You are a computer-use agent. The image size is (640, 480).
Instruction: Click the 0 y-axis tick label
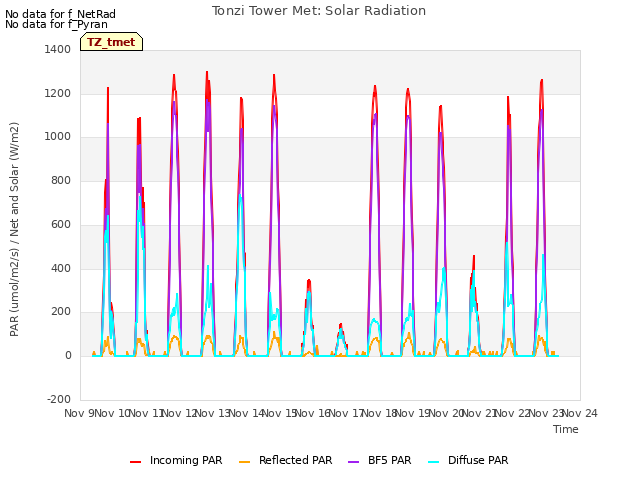click(x=68, y=356)
